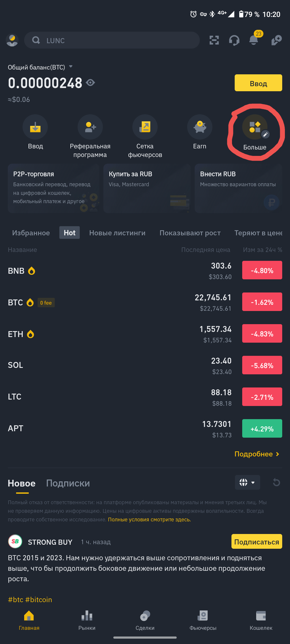Viewport: 290px width, 644px height.
Task: Open Реферальная программа shortcut
Action: (90, 127)
